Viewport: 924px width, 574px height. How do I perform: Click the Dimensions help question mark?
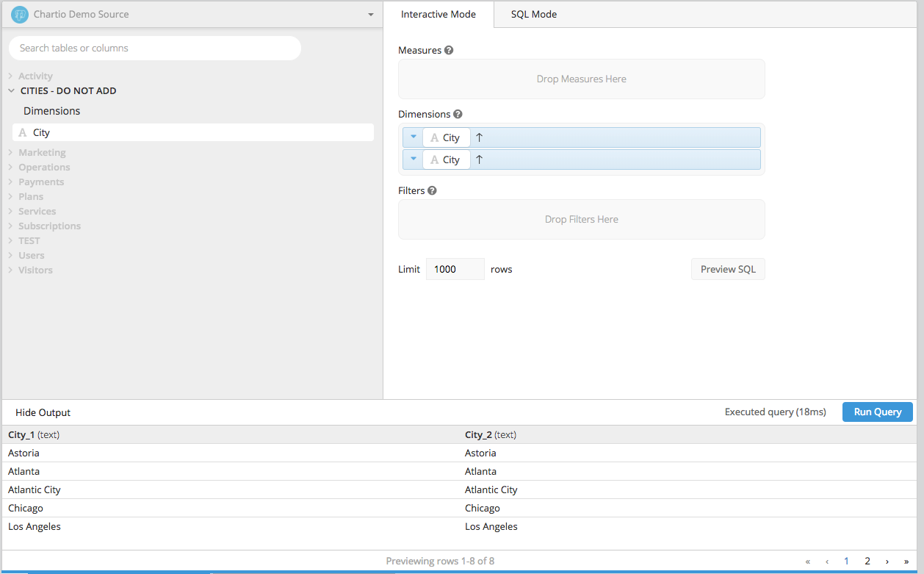pyautogui.click(x=458, y=115)
